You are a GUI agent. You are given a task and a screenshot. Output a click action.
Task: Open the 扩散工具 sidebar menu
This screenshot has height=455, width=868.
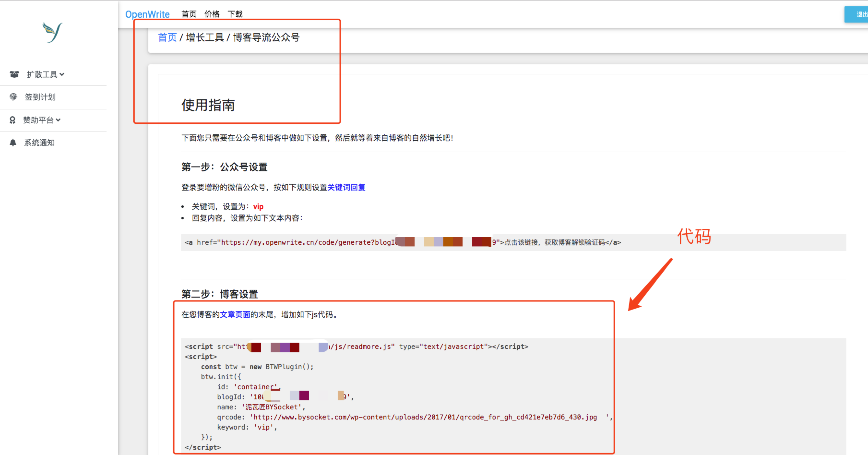click(42, 74)
